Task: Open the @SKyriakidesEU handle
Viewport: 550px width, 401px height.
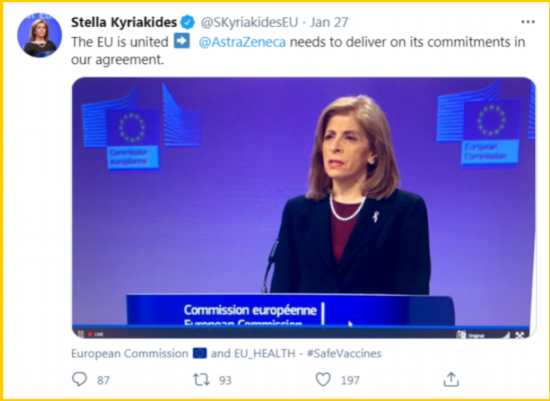Action: (249, 22)
